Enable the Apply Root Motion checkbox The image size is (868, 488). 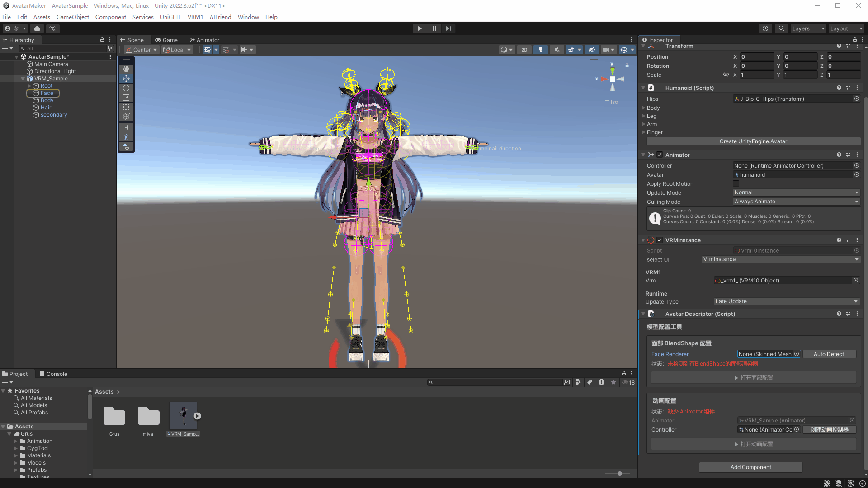tap(736, 184)
